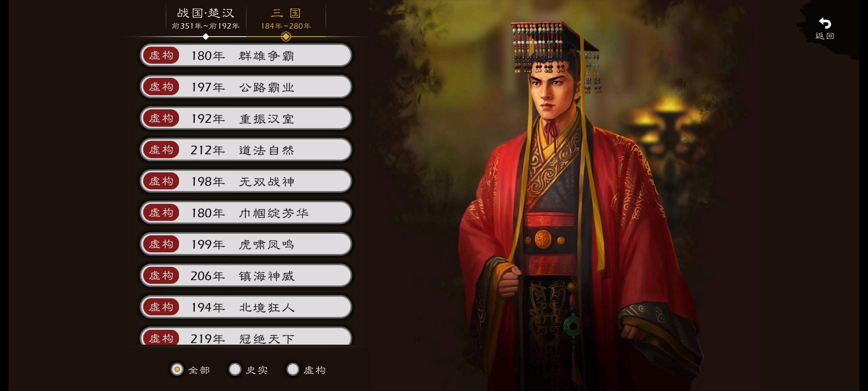Open the 206年 镇海神威 scenario

click(246, 276)
